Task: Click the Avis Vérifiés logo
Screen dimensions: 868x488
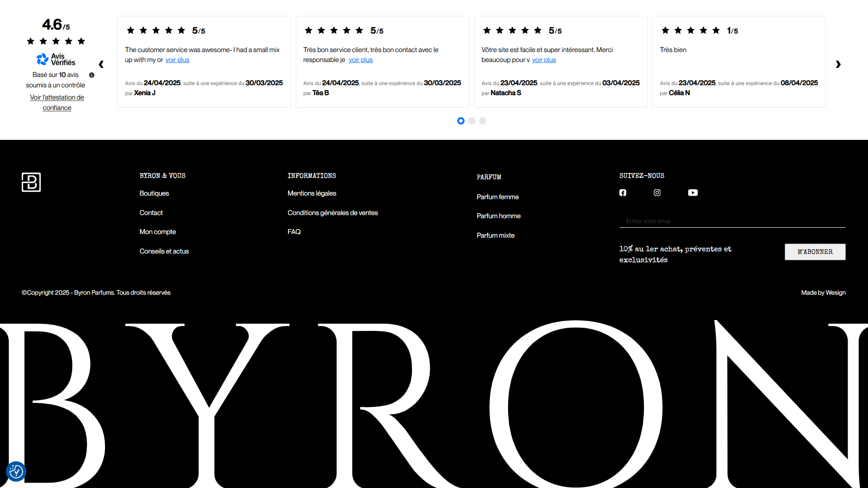Action: tap(56, 59)
